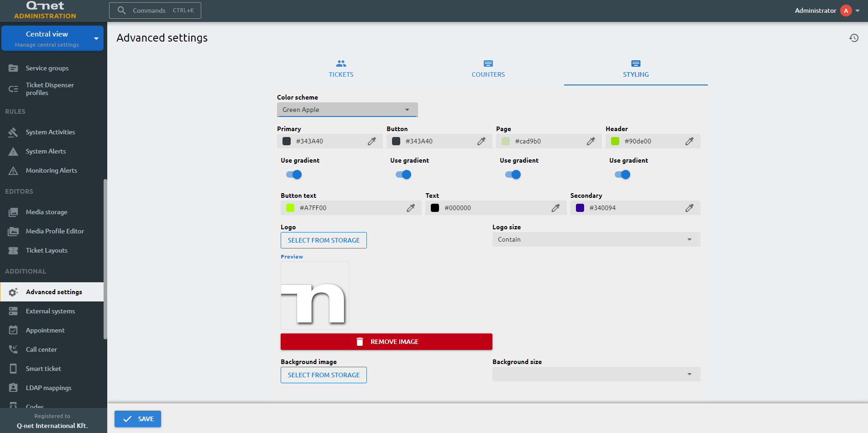The height and width of the screenshot is (433, 868).
Task: Click the Media Profile Editor icon
Action: [13, 231]
